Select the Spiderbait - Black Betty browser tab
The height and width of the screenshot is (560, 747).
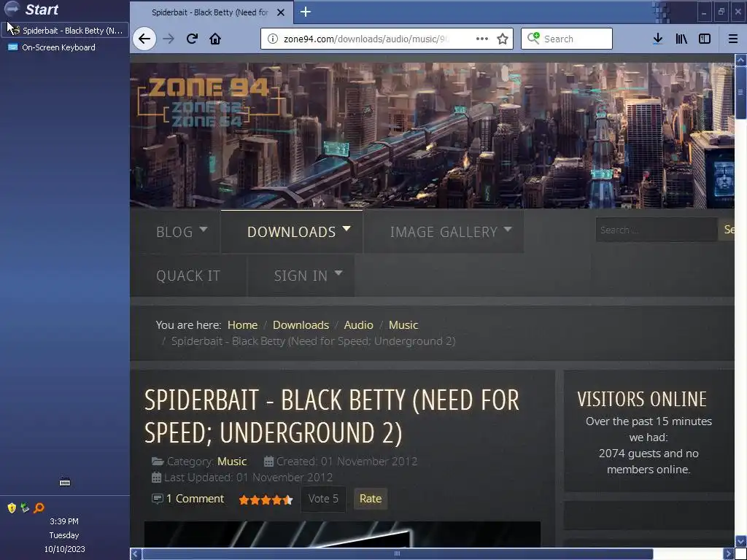211,12
